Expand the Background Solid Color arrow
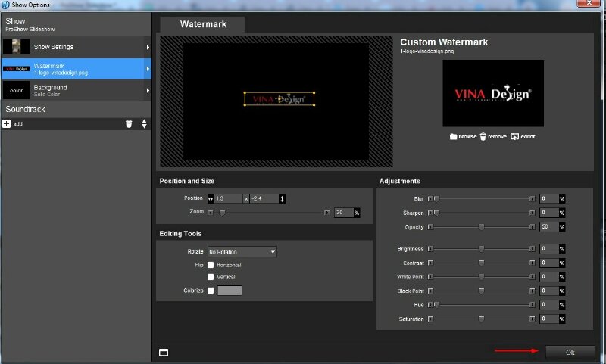 (x=147, y=91)
